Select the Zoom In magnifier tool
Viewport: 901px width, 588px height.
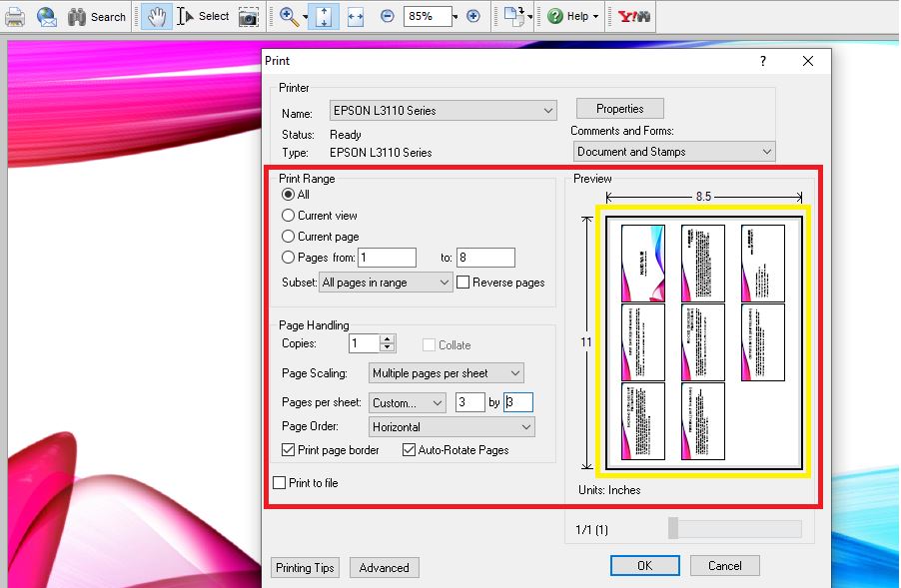pyautogui.click(x=289, y=17)
